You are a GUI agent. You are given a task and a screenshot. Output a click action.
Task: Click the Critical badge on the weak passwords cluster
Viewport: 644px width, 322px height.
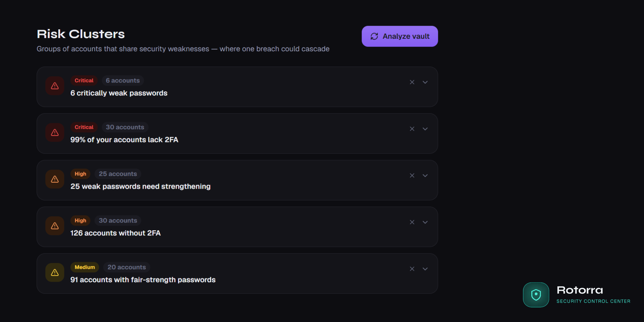(84, 80)
